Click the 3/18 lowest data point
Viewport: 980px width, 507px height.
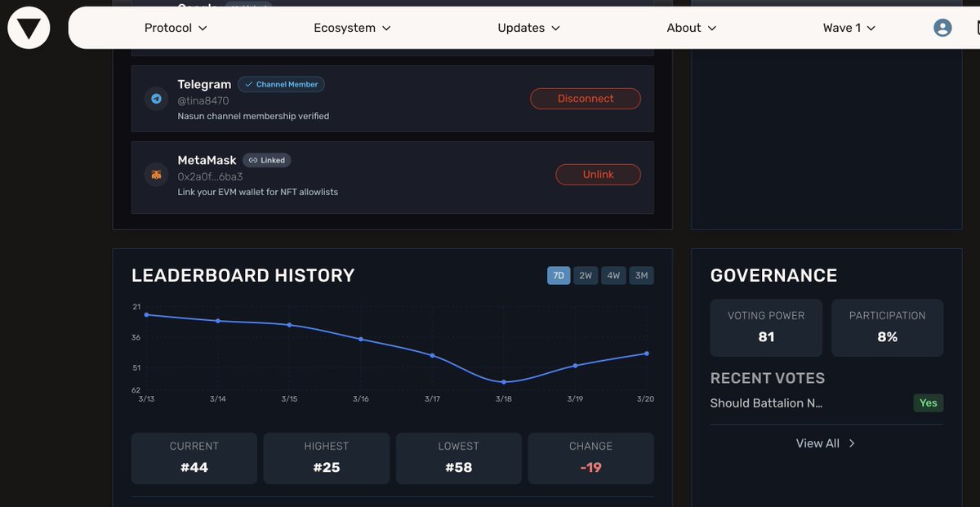(504, 382)
